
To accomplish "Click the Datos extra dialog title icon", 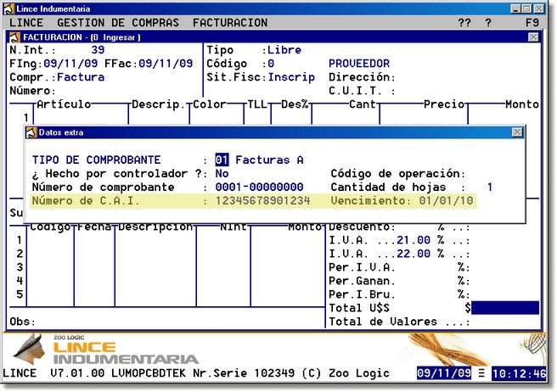I will pos(31,132).
